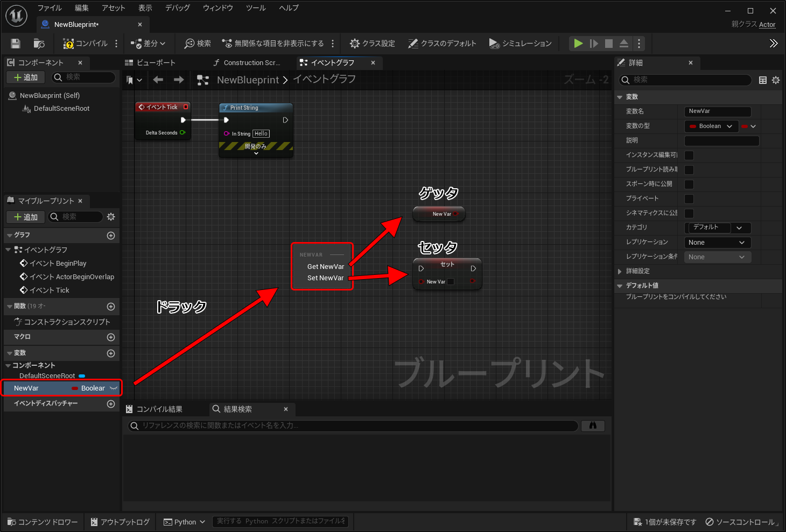
Task: Open the My Blueprint panel gear settings
Action: coord(111,217)
